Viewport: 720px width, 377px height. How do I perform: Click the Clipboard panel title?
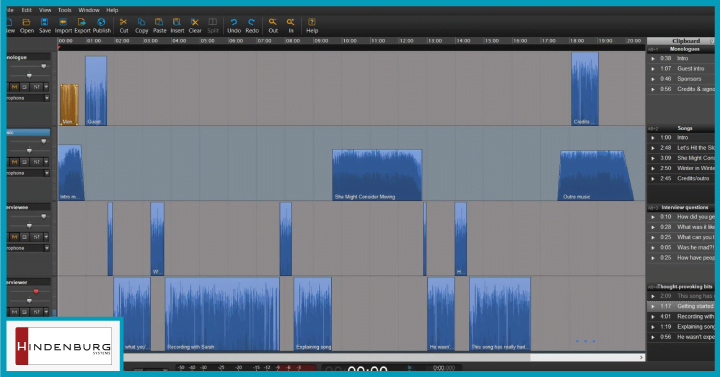(x=686, y=41)
